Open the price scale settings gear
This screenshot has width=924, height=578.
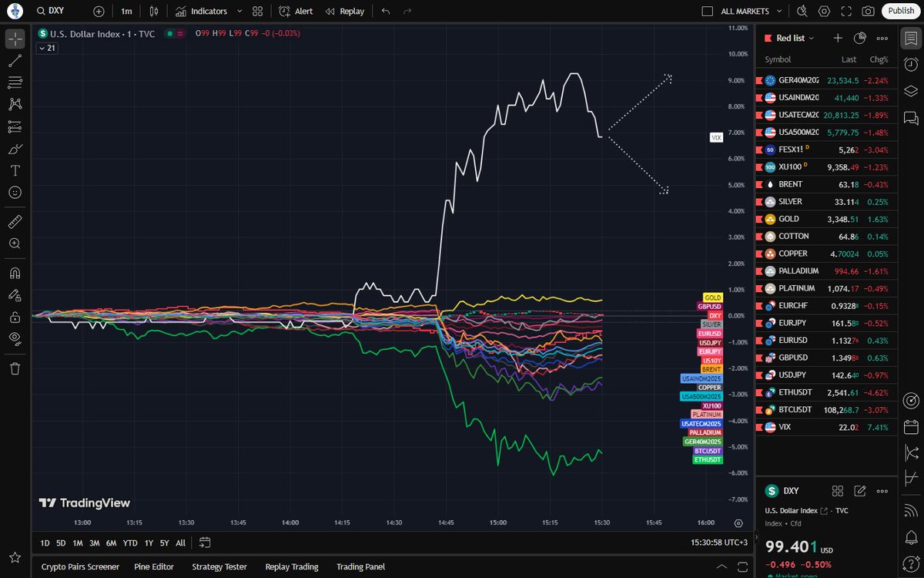click(738, 523)
